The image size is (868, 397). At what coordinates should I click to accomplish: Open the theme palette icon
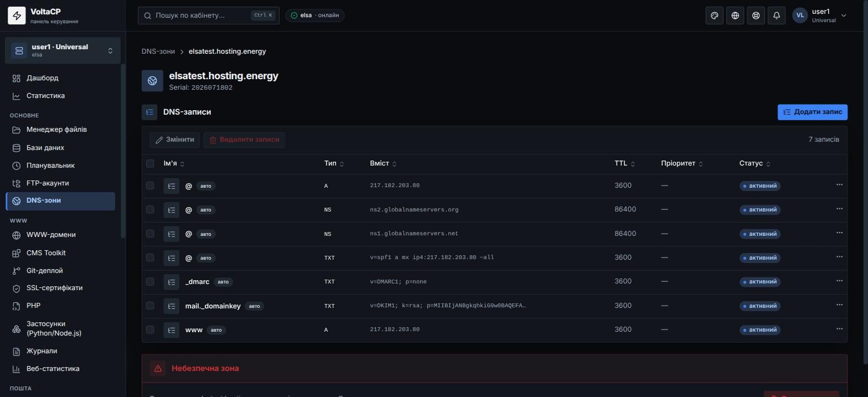(715, 16)
